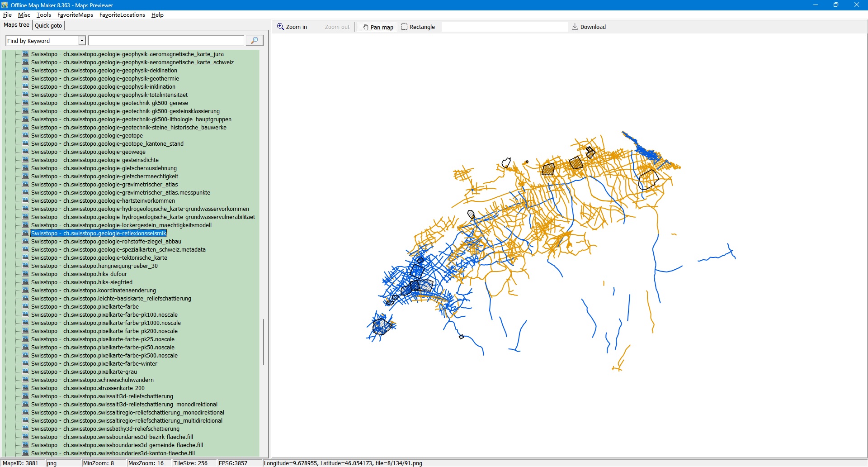Click the keyword search text field
868x467 pixels.
[x=166, y=41]
